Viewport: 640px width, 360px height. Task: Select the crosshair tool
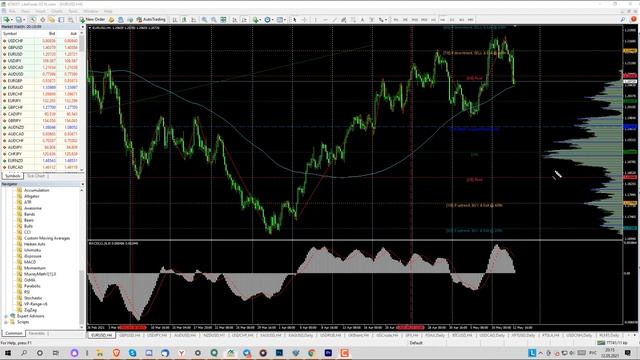point(304,19)
